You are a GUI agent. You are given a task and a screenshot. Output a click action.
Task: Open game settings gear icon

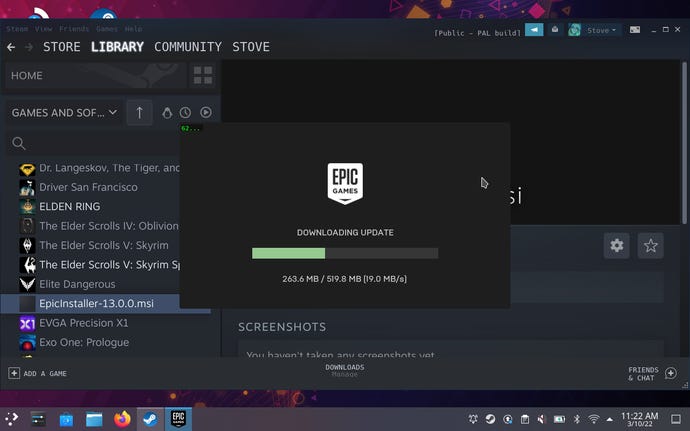pos(617,245)
